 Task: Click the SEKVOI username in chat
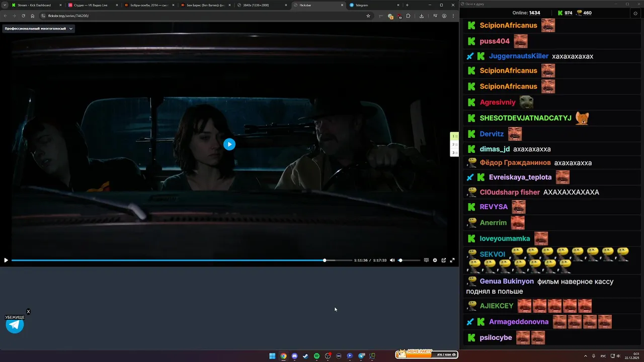[x=493, y=254]
